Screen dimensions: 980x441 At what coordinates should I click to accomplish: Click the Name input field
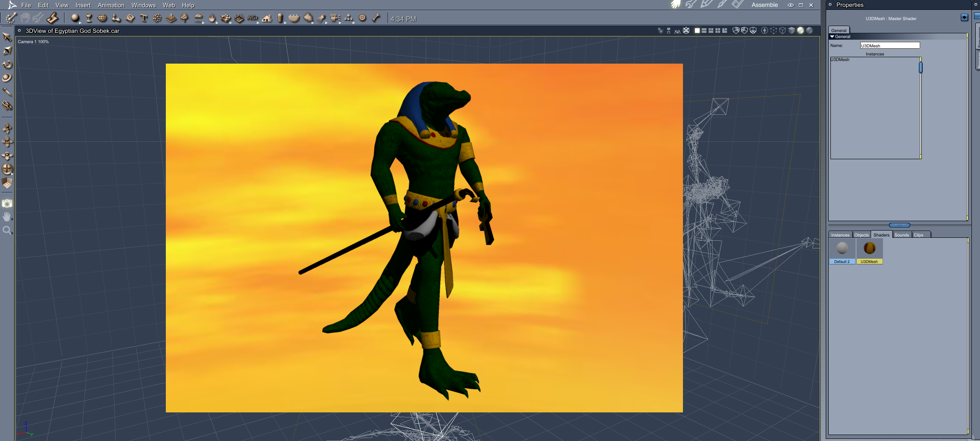(890, 45)
